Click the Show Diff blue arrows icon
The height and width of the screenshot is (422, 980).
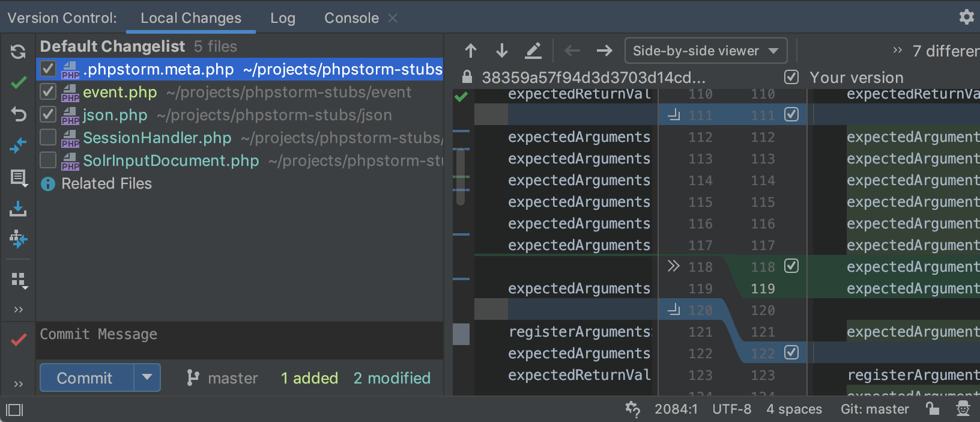(x=18, y=145)
